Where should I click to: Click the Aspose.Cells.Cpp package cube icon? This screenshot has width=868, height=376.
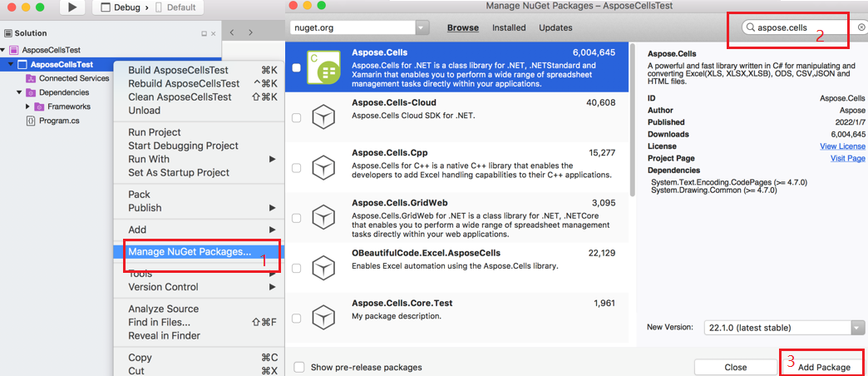tap(323, 167)
